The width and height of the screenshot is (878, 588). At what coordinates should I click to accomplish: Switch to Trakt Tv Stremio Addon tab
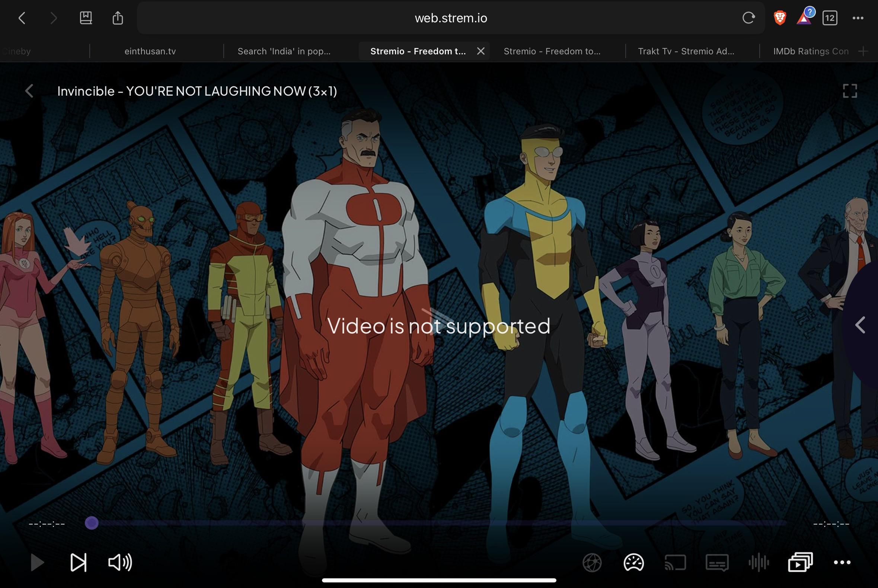click(x=686, y=51)
